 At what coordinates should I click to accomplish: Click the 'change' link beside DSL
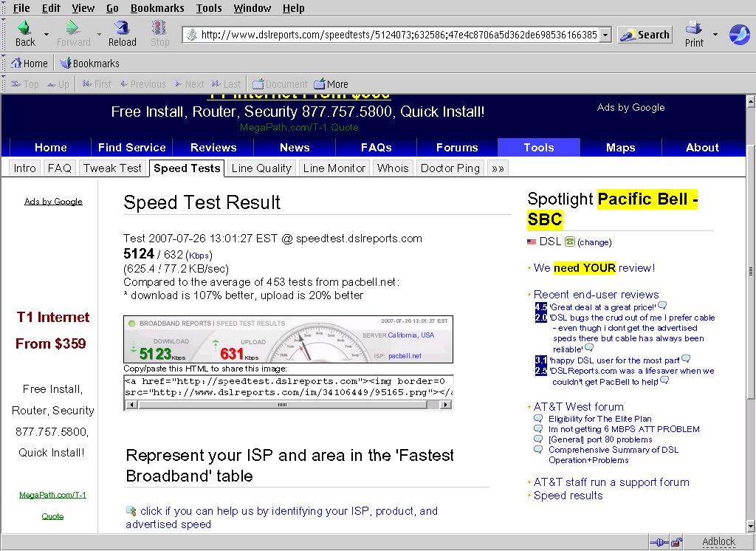click(594, 242)
